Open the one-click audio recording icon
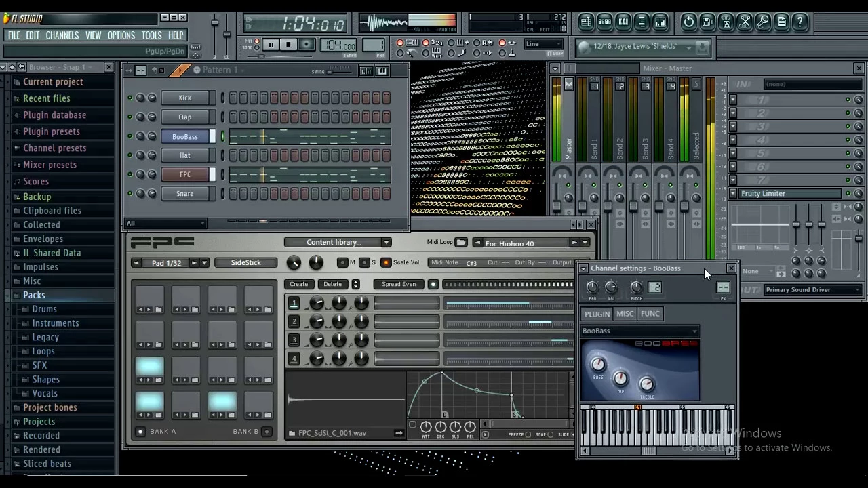This screenshot has width=868, height=488. (763, 22)
